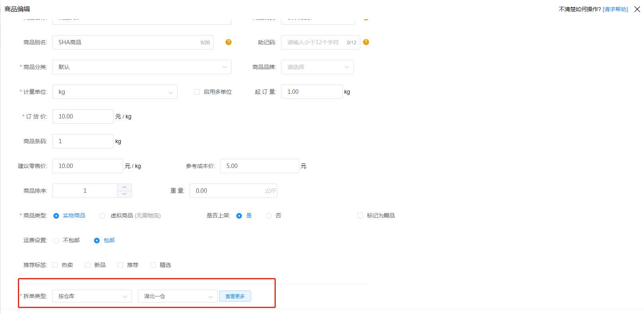Click the help icon beside 助记码 field

(x=366, y=42)
